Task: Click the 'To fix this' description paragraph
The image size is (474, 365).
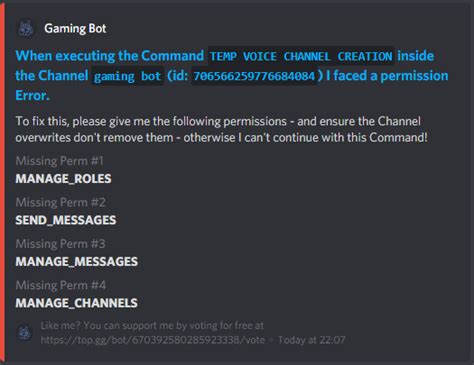Action: coord(221,129)
